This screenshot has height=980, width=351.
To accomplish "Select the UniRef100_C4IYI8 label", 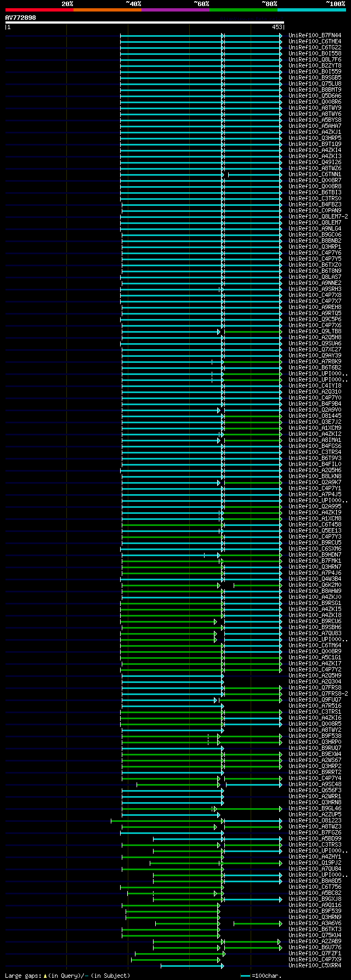I will click(315, 385).
